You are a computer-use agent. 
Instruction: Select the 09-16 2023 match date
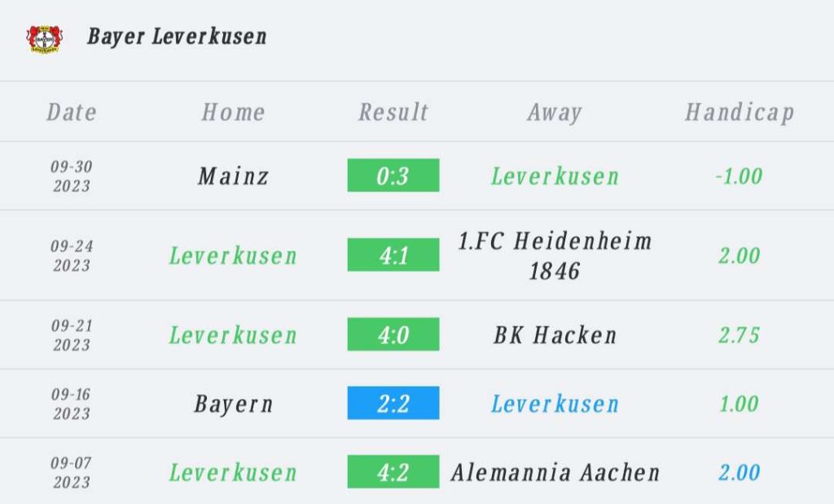pos(72,404)
